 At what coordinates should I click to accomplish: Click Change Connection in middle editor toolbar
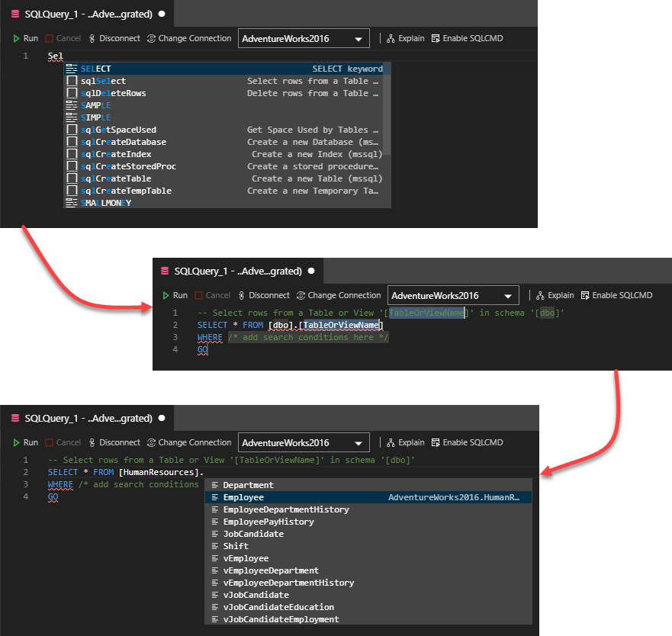tap(339, 296)
